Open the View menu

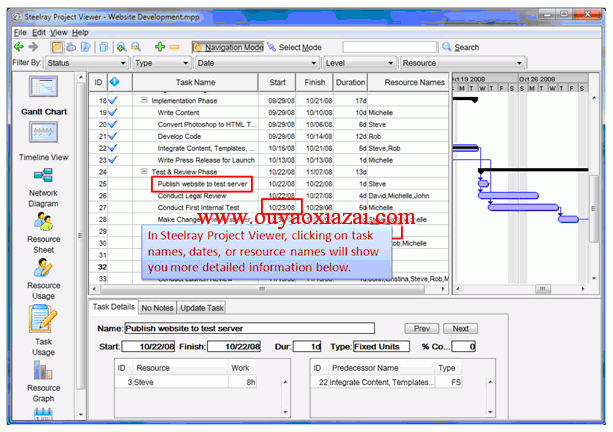coord(59,32)
